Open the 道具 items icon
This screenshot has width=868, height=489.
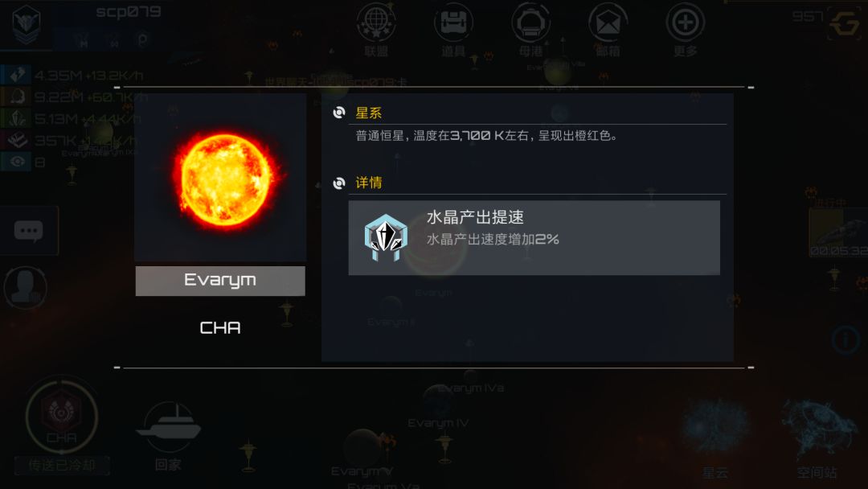(x=452, y=23)
